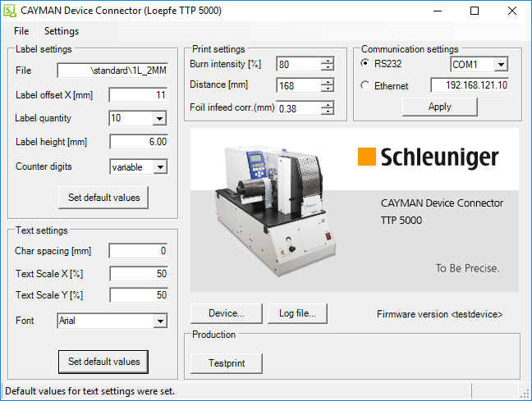Click the "TTP 5000" banner text
This screenshot has width=532, height=401.
(401, 221)
